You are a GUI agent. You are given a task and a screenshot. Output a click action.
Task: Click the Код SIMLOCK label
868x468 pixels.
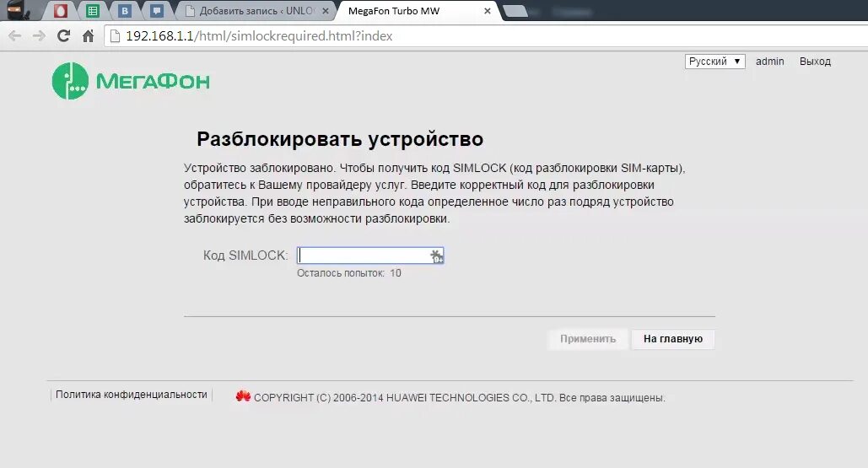pyautogui.click(x=245, y=256)
